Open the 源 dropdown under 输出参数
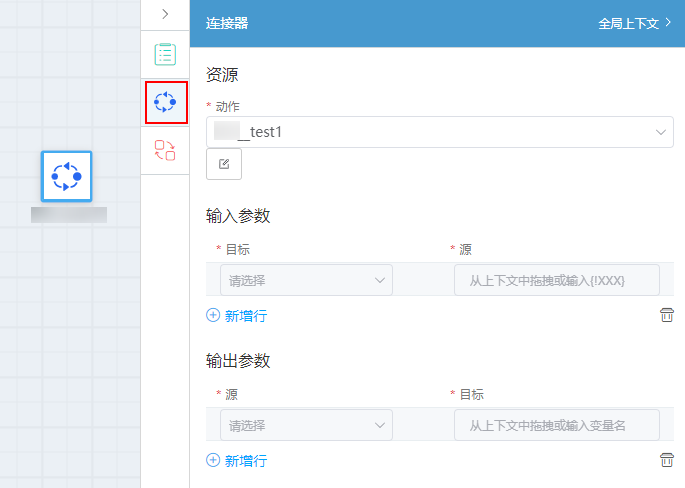Image resolution: width=685 pixels, height=488 pixels. coord(306,425)
